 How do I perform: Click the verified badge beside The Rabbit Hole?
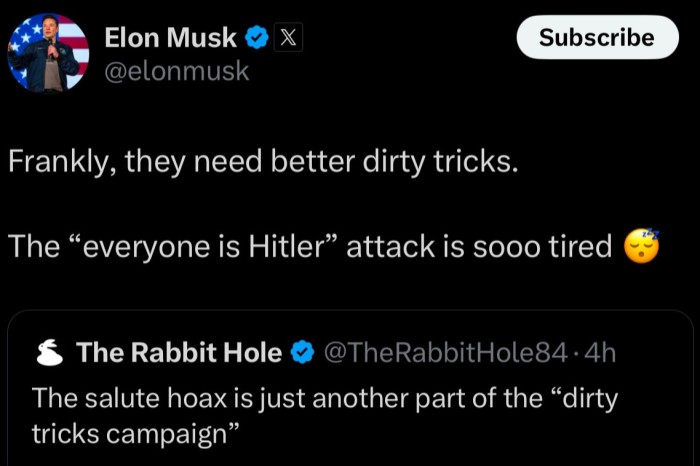(301, 352)
